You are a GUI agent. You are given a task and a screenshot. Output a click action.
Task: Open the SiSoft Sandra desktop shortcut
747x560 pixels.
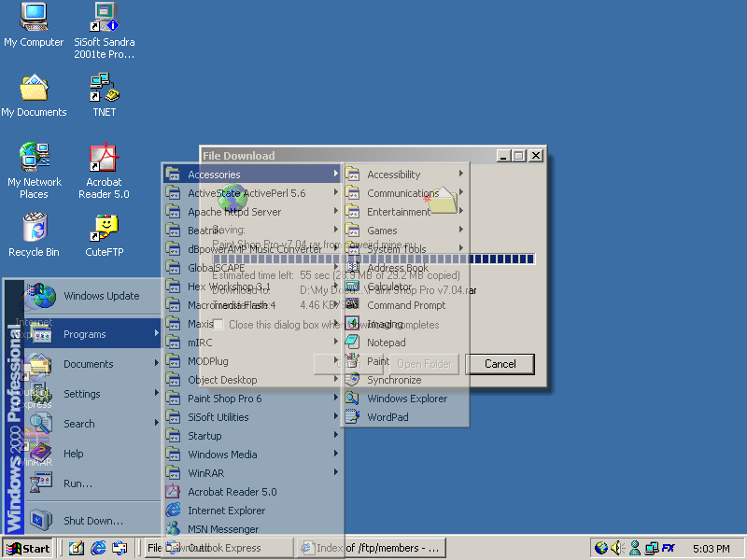pyautogui.click(x=104, y=17)
